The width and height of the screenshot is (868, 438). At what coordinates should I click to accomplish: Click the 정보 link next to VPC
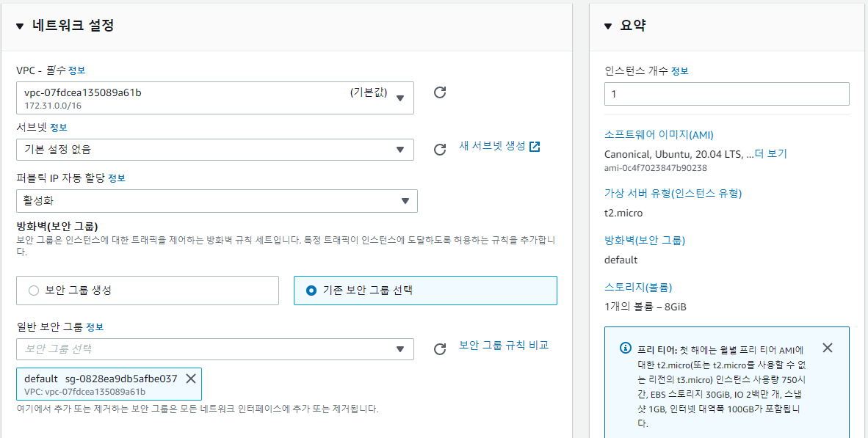point(76,70)
